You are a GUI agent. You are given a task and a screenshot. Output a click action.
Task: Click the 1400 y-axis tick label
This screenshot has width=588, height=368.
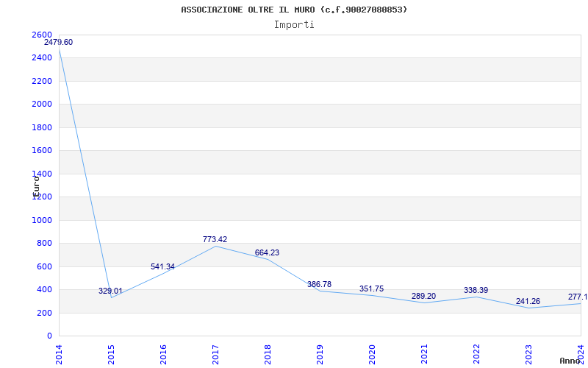(x=42, y=174)
